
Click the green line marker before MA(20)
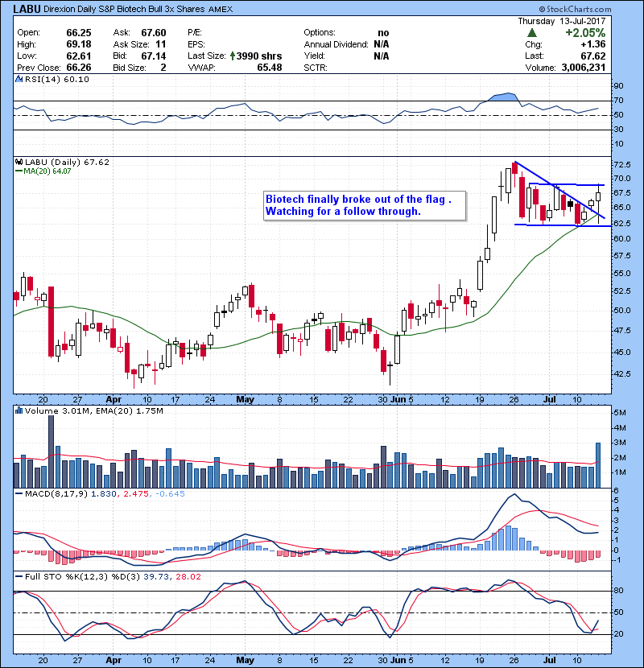[x=19, y=171]
